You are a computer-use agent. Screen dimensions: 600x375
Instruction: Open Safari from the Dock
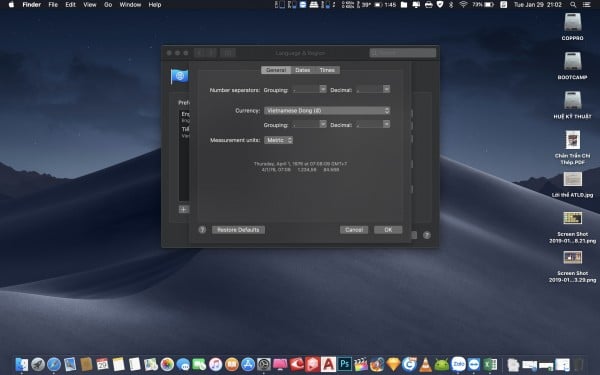click(x=54, y=364)
